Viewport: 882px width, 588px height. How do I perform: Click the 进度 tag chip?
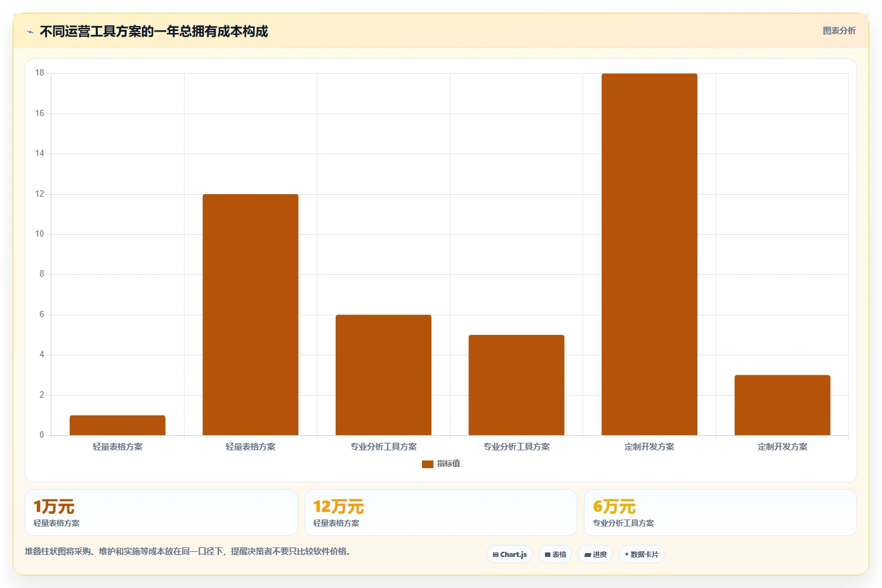595,554
